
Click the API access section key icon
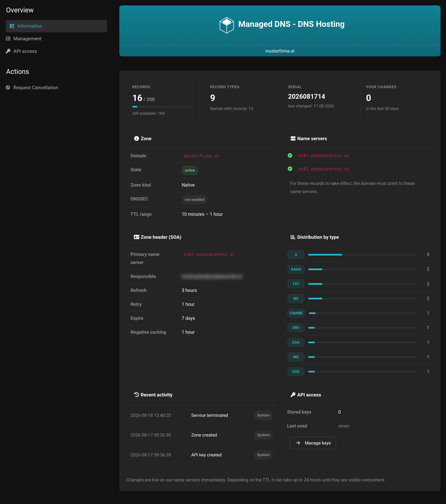click(x=293, y=395)
